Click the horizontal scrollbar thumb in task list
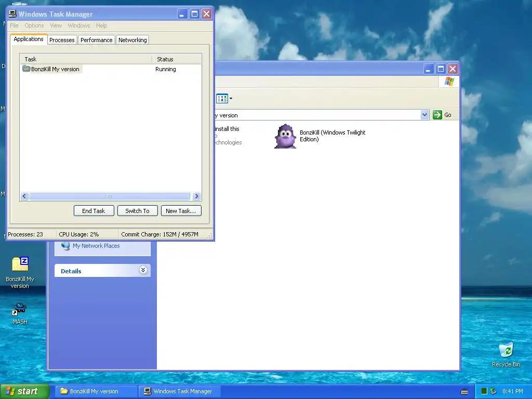The height and width of the screenshot is (399, 532). [110, 196]
